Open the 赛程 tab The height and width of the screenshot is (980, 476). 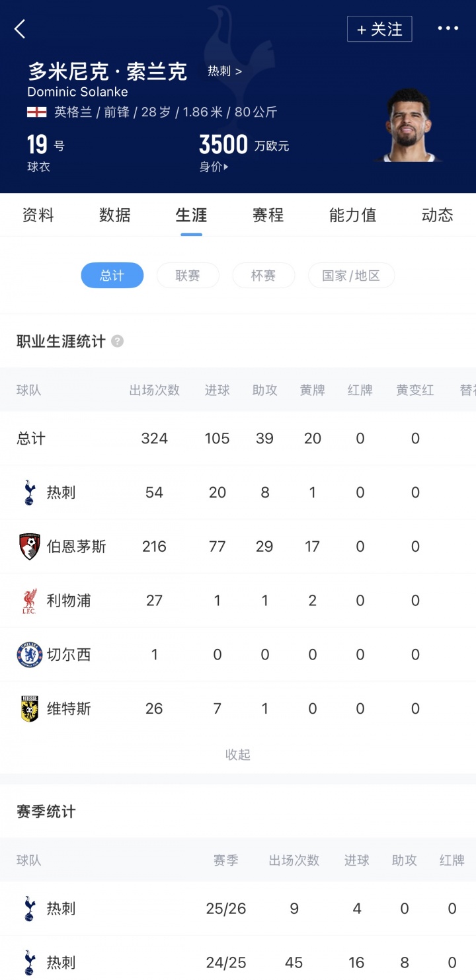(x=268, y=215)
